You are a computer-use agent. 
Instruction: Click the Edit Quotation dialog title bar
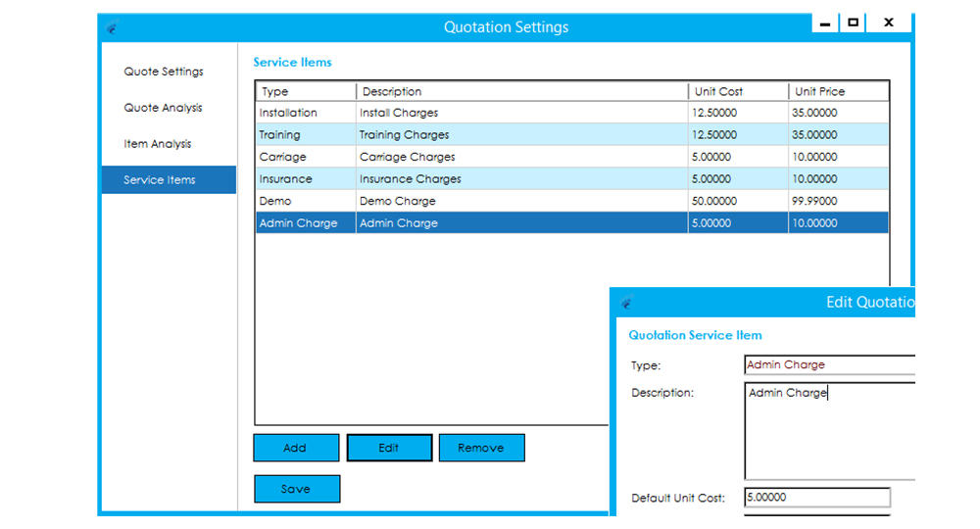[x=763, y=303]
